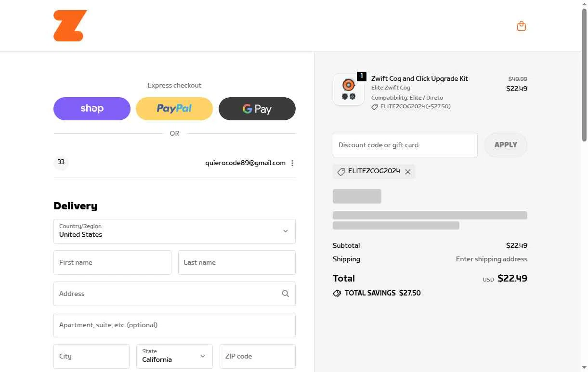Click the Zwift logo
This screenshot has width=588, height=372.
tap(70, 26)
